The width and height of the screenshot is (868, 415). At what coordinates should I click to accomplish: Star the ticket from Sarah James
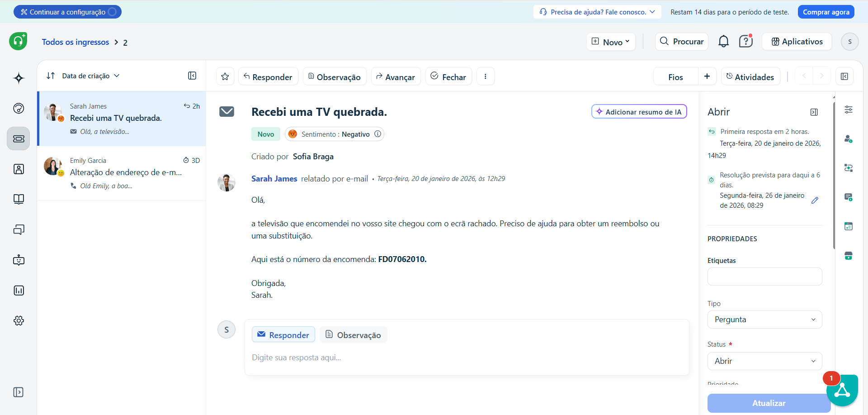click(x=225, y=76)
